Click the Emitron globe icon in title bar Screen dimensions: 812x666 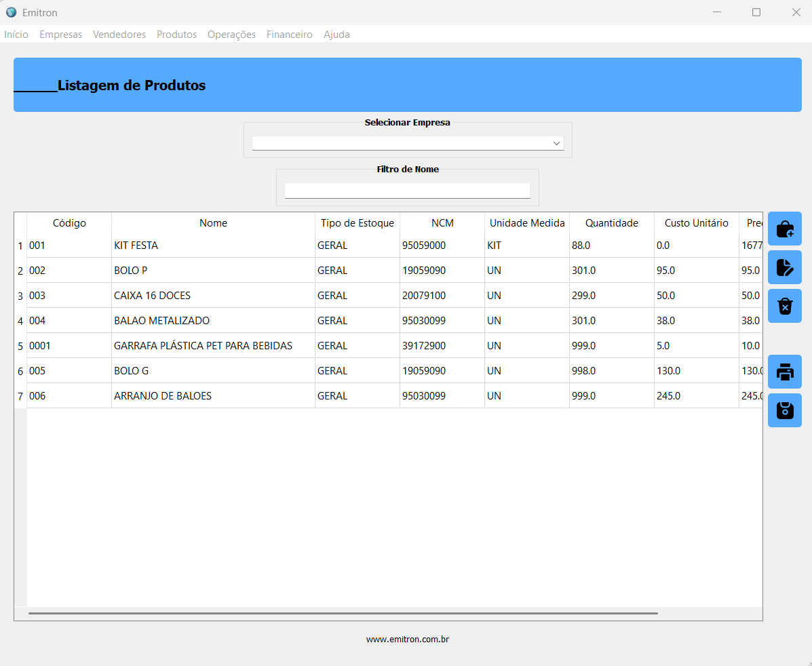(x=11, y=12)
